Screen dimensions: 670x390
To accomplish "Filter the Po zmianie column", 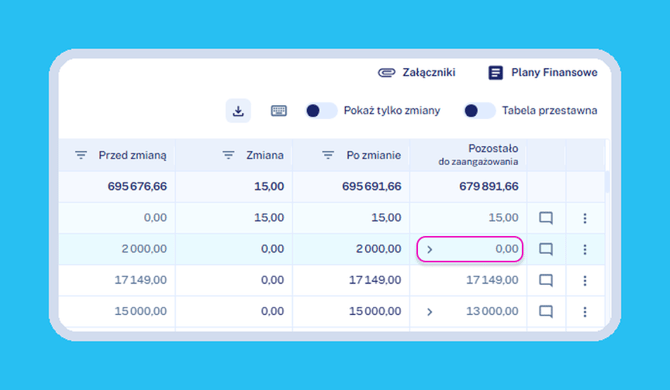I will (x=328, y=155).
